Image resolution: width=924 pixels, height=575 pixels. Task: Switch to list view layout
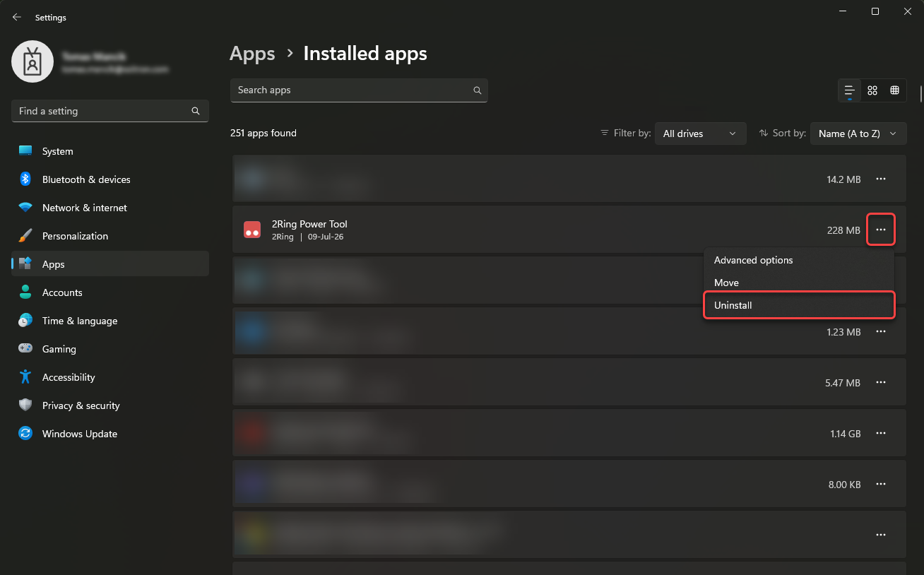click(850, 90)
